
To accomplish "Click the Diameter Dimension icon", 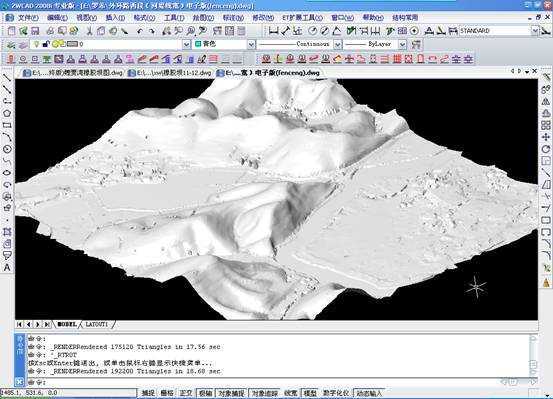I will (x=324, y=31).
